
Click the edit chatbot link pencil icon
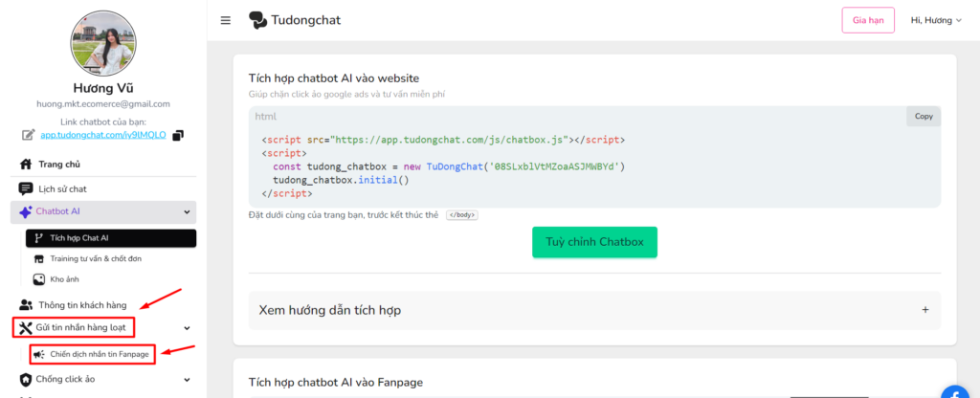point(28,134)
